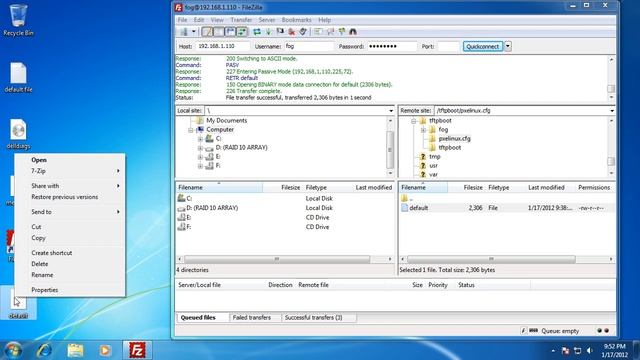Click the Host input field
The image size is (640, 360).
point(223,47)
